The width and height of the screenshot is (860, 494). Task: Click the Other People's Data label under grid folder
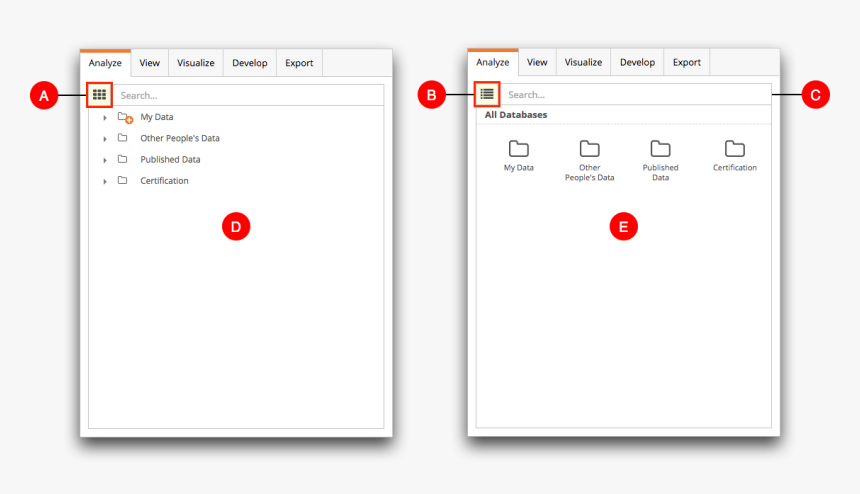pos(590,173)
